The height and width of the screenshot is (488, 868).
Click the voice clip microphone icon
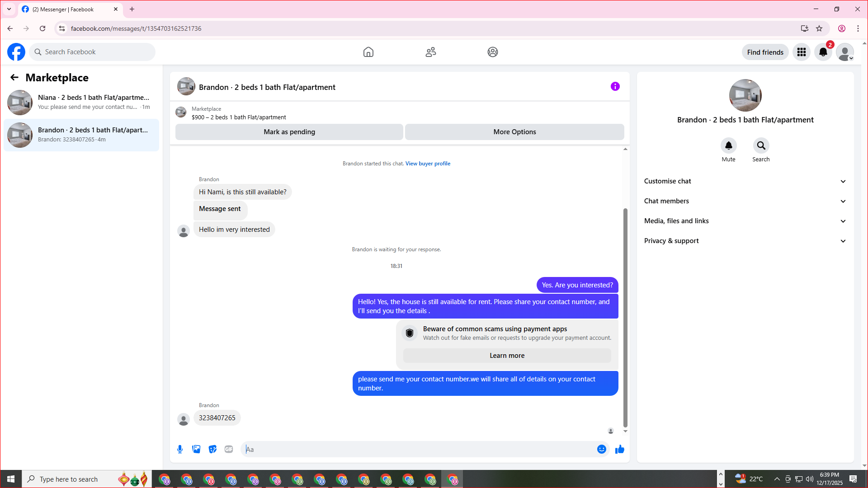pos(180,449)
